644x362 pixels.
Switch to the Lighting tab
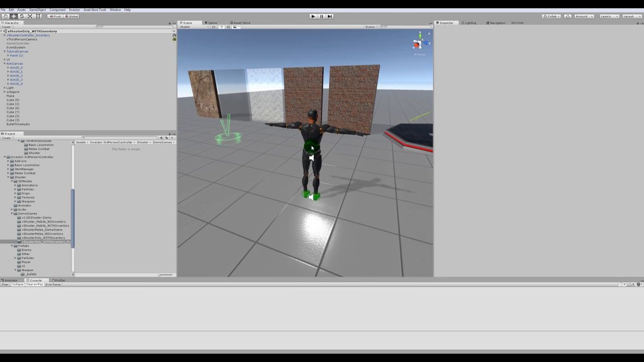coord(469,23)
